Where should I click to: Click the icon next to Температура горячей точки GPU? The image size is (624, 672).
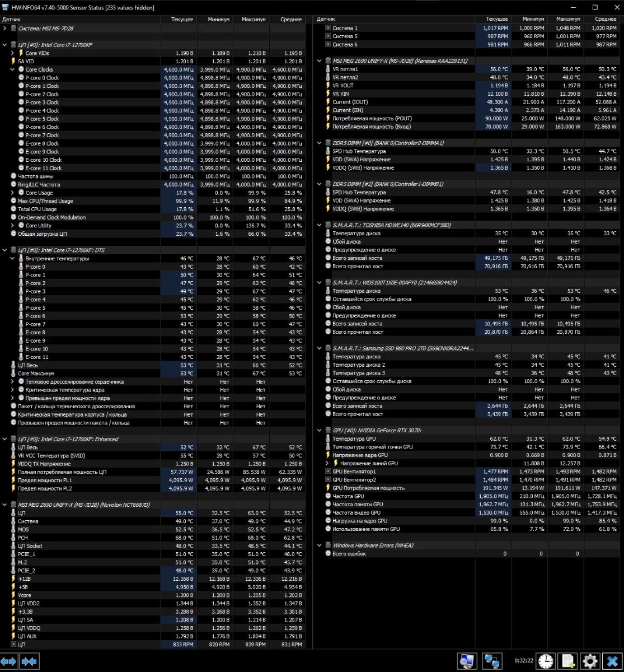click(328, 447)
